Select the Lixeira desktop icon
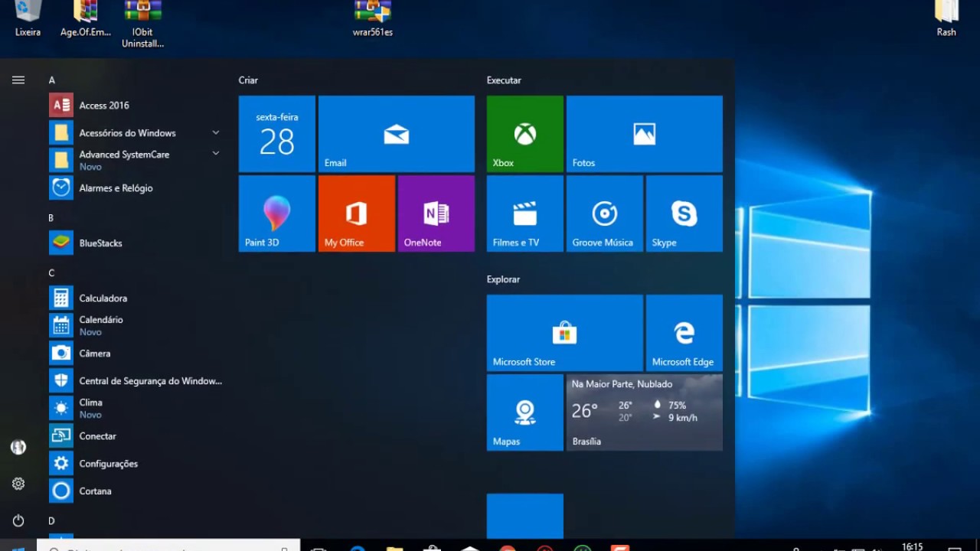 pos(28,18)
